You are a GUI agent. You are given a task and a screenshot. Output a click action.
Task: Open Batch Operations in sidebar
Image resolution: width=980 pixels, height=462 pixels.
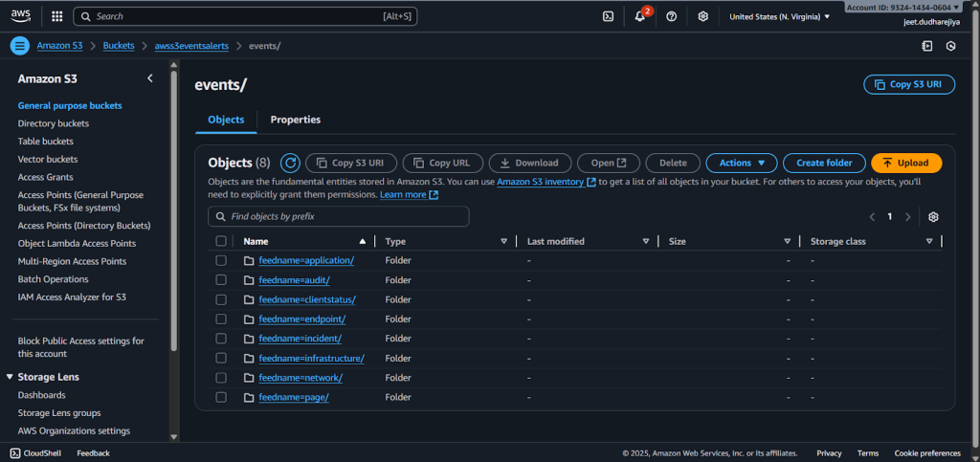click(54, 279)
